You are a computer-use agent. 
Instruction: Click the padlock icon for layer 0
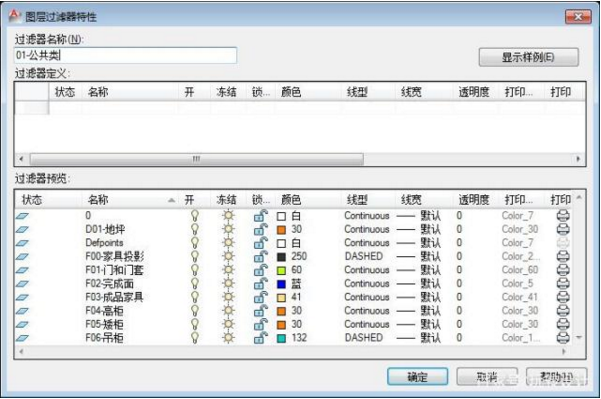tap(261, 216)
